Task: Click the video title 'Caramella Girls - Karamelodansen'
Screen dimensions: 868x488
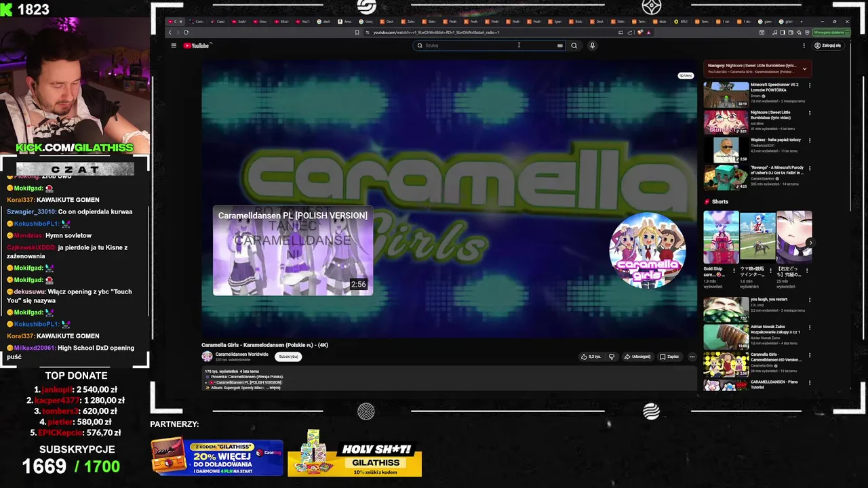Action: pyautogui.click(x=264, y=345)
